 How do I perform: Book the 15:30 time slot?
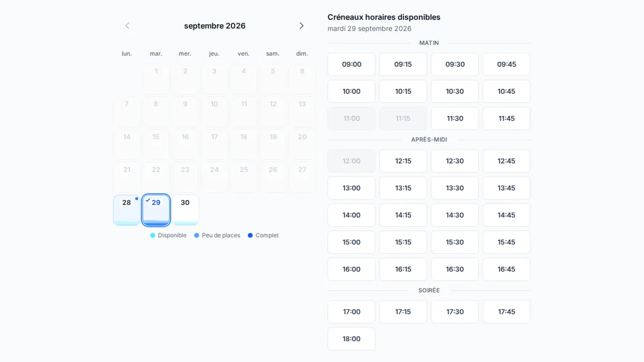(455, 242)
